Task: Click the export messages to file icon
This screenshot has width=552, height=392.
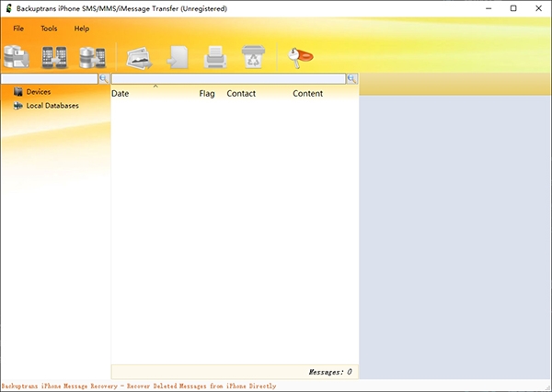Action: (178, 57)
